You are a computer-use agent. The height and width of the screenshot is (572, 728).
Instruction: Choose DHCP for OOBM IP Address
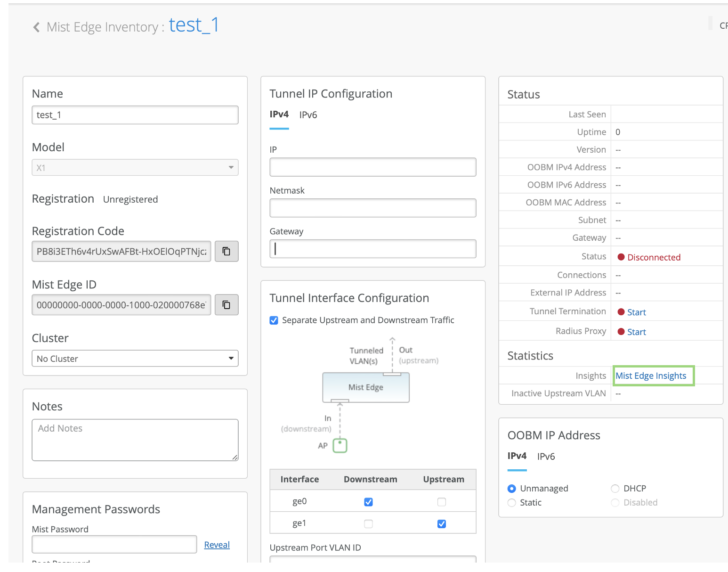click(x=615, y=489)
